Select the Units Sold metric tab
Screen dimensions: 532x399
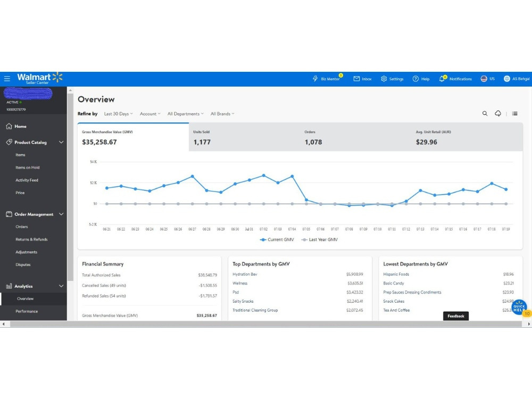tap(244, 137)
